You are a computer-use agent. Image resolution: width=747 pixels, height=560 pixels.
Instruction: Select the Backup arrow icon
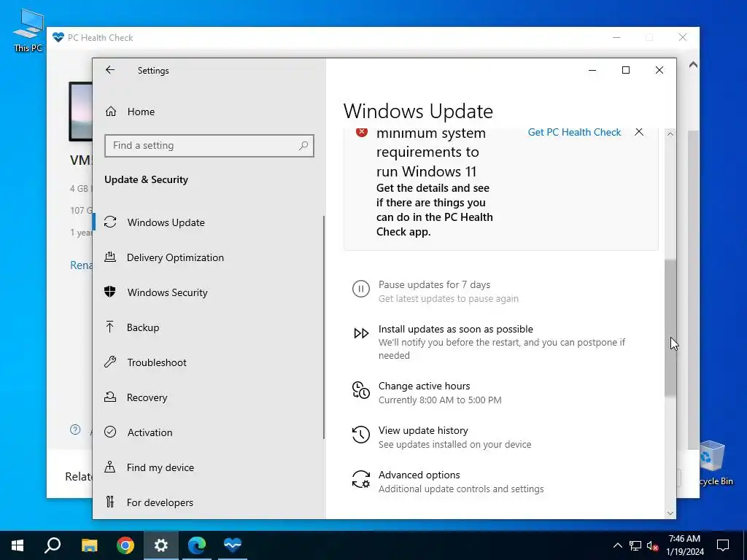click(109, 327)
